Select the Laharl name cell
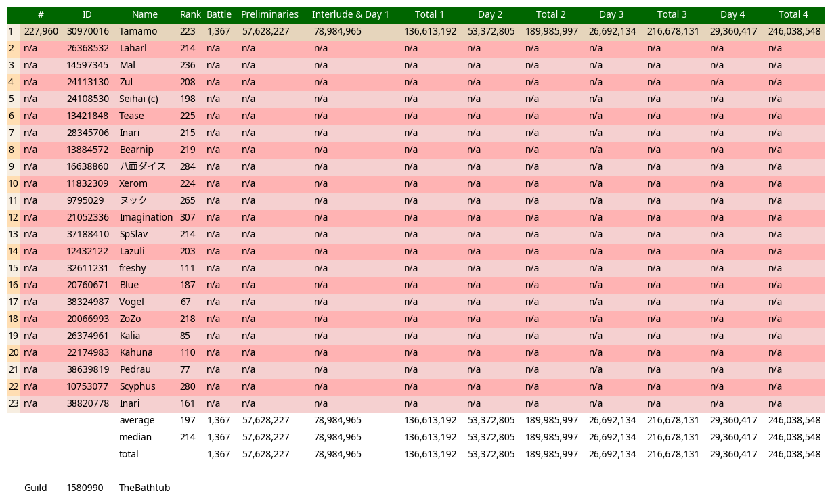 pyautogui.click(x=133, y=48)
